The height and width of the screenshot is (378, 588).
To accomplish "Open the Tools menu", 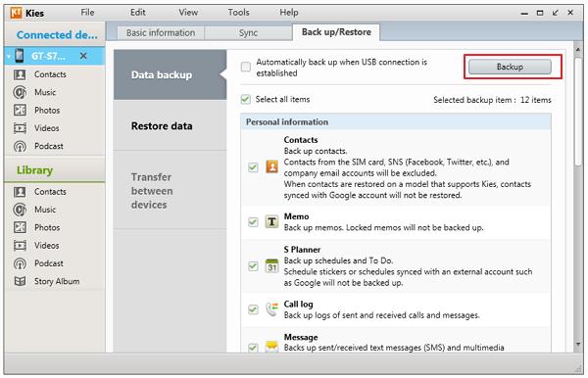I will click(238, 13).
